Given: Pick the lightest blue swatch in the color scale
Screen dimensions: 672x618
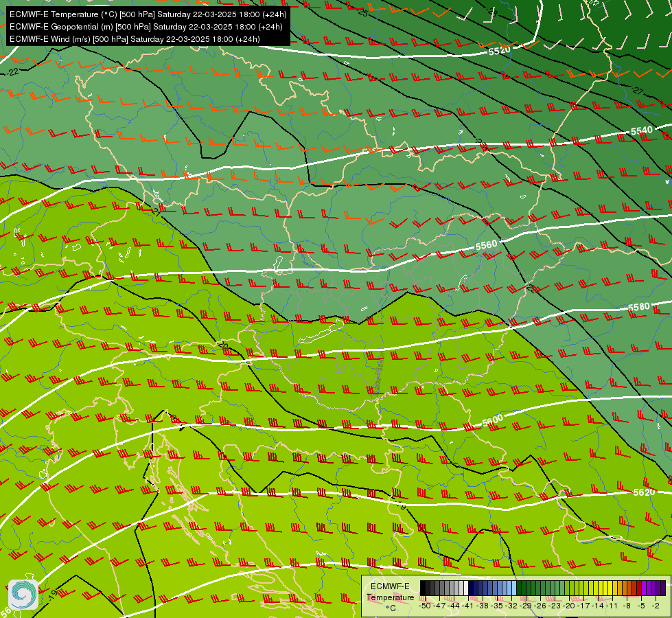Looking at the screenshot, I should (x=514, y=588).
